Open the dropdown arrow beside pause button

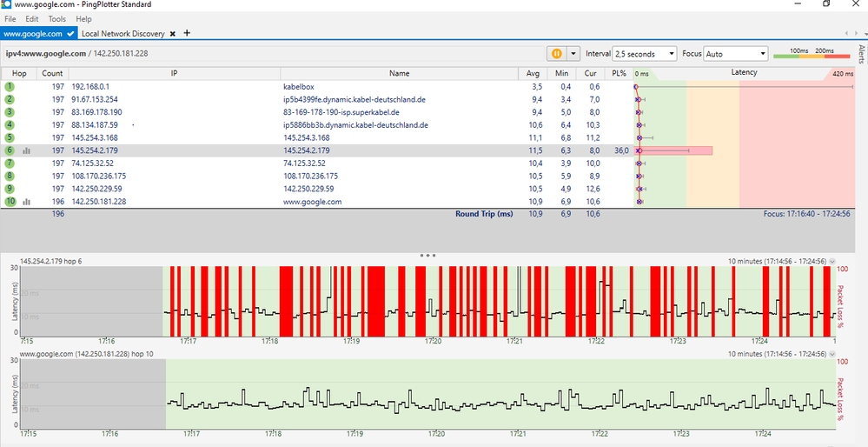coord(573,54)
